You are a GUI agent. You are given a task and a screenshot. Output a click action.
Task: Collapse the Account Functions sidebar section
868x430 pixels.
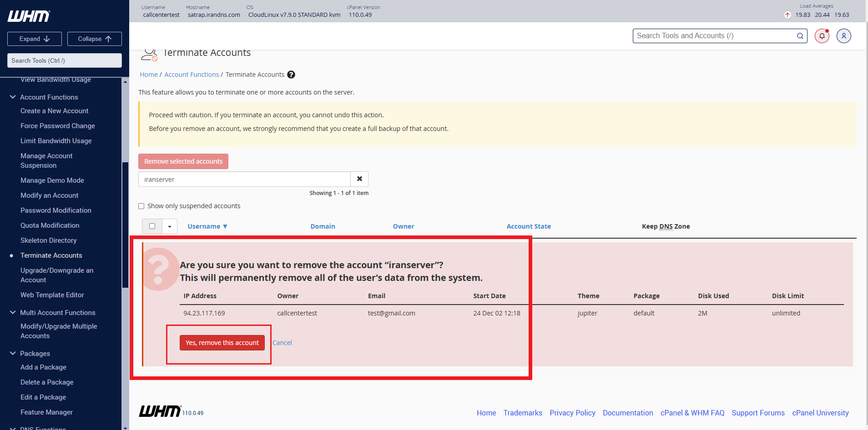tap(13, 97)
